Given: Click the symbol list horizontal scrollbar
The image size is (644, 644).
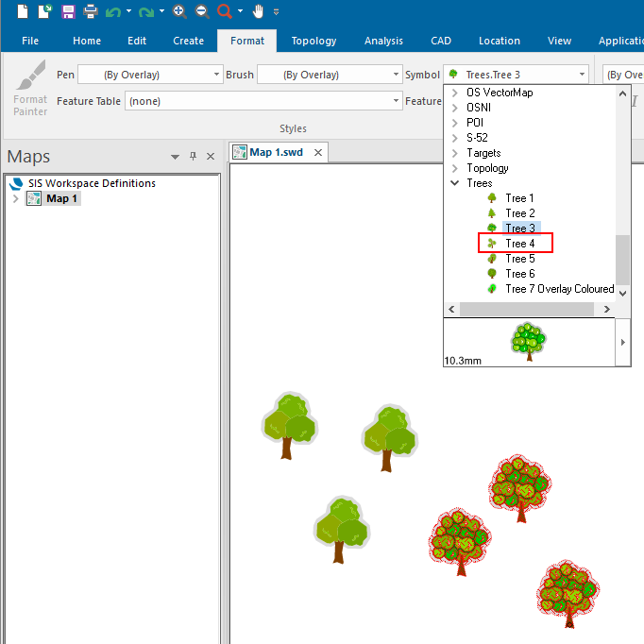Looking at the screenshot, I should [x=529, y=310].
